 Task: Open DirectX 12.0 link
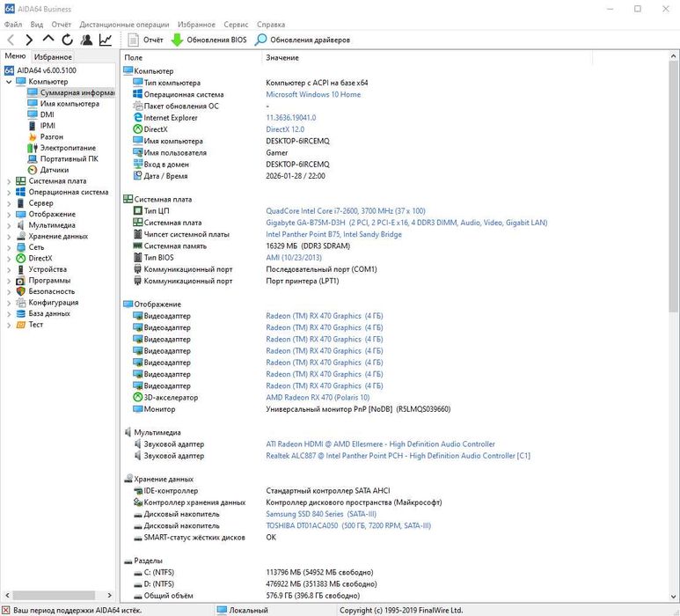click(x=285, y=129)
